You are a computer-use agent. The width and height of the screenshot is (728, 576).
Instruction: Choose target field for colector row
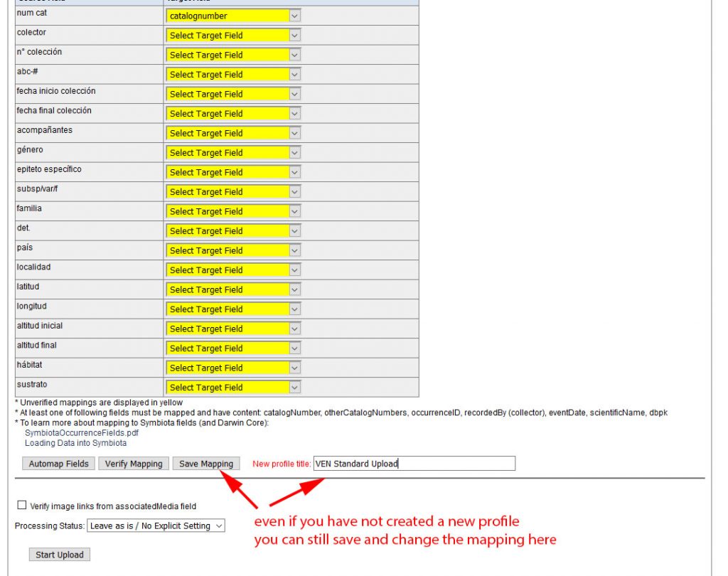pyautogui.click(x=233, y=36)
